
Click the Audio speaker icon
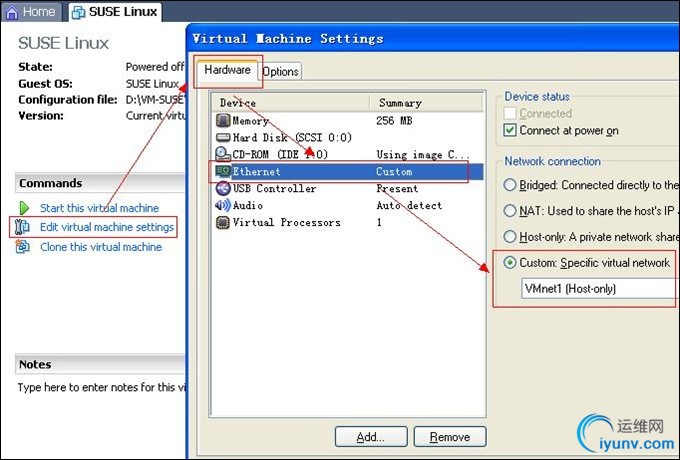(223, 205)
